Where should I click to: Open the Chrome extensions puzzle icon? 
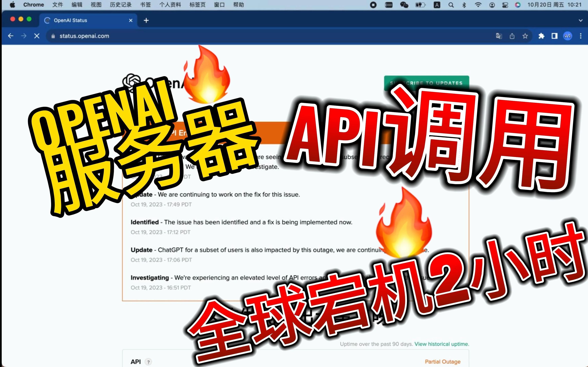click(541, 36)
